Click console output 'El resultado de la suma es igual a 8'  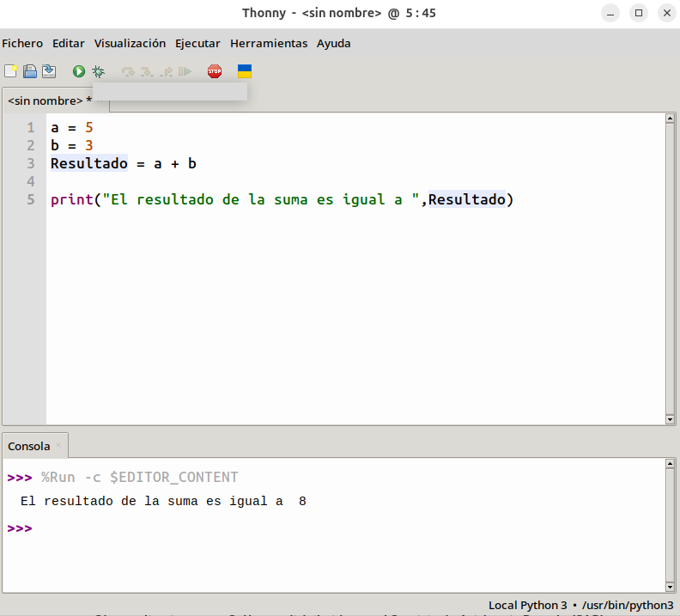point(163,501)
